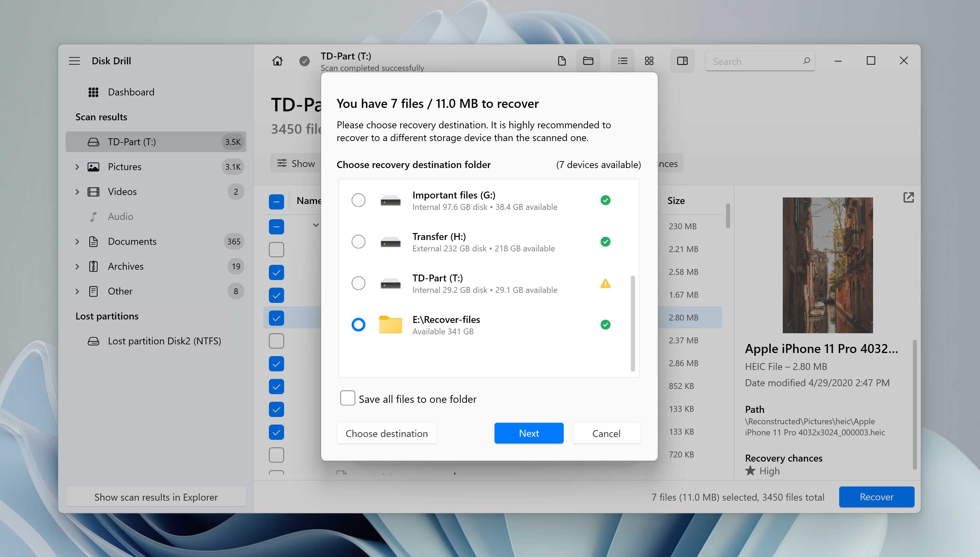
Task: Select the list view icon in toolbar
Action: pos(621,61)
